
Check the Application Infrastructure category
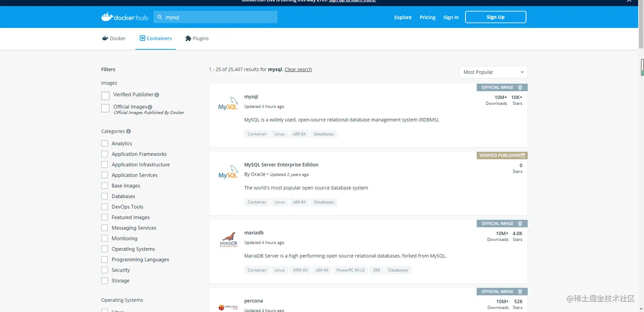[x=104, y=165]
